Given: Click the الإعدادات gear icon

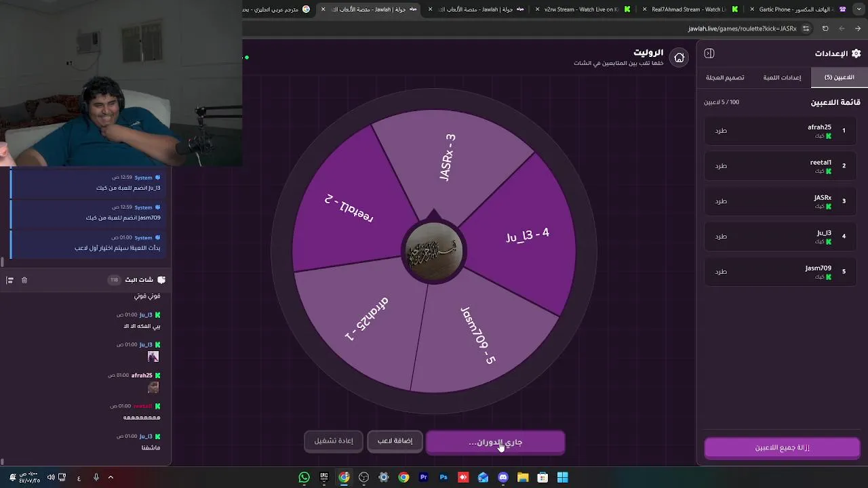Looking at the screenshot, I should point(856,54).
